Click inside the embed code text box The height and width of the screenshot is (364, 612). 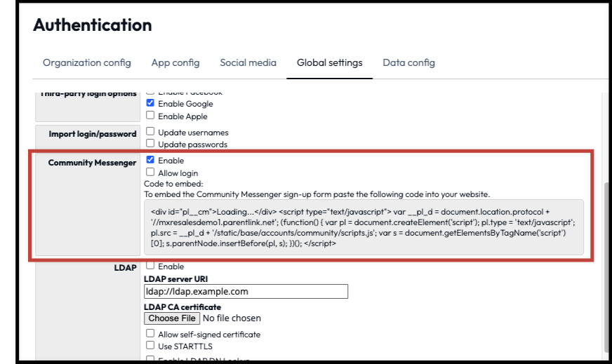[x=363, y=227]
